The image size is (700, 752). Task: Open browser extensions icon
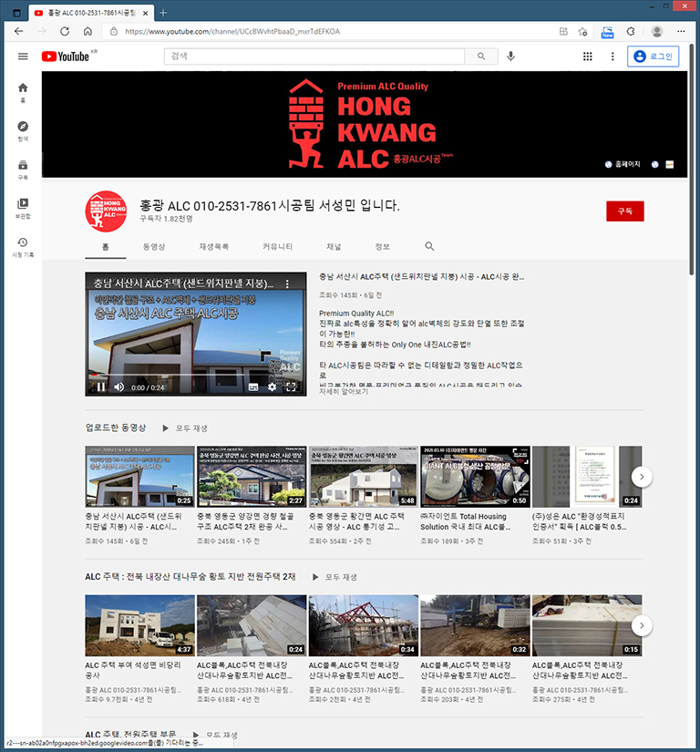631,32
